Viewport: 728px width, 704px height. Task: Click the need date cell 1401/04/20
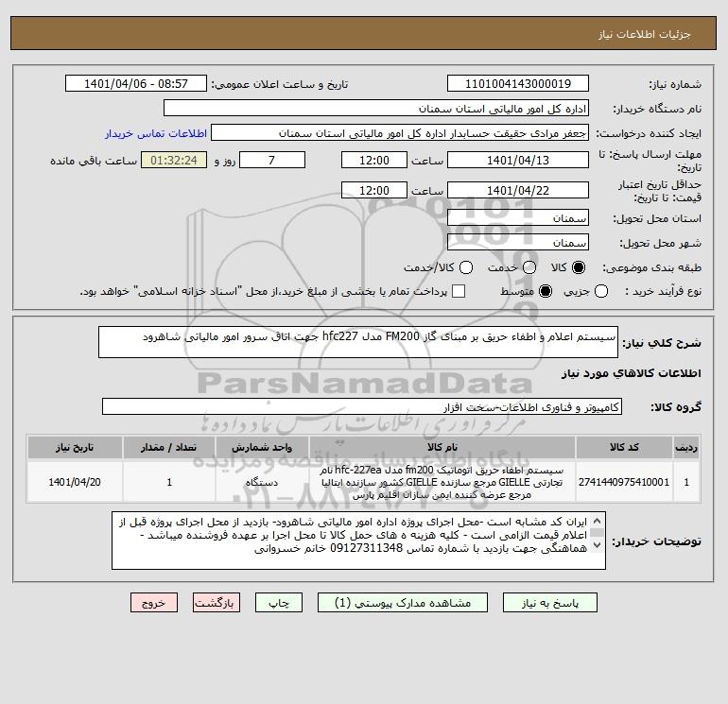coord(75,482)
